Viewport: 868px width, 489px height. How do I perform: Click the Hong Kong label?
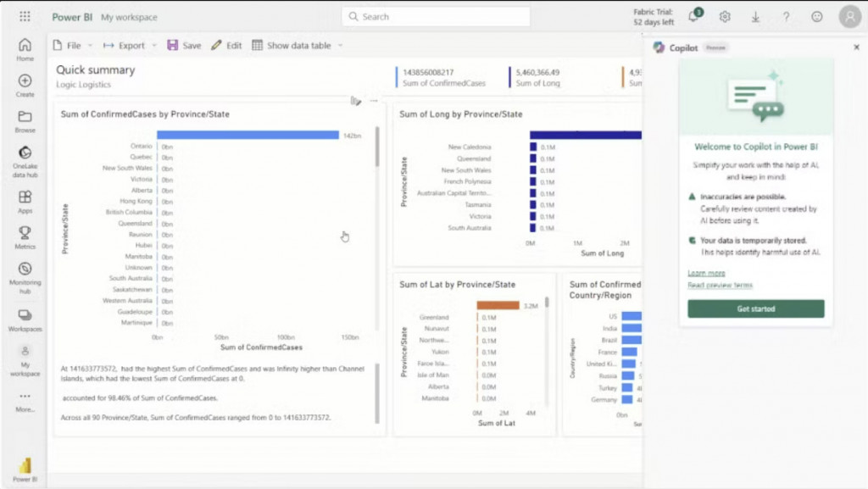[136, 202]
